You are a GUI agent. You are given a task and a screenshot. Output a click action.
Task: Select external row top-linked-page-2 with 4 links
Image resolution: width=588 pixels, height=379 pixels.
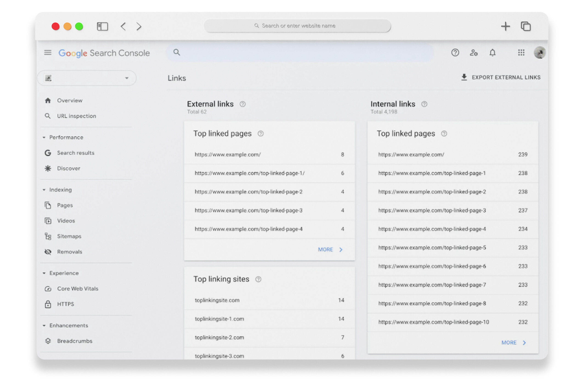(x=269, y=192)
